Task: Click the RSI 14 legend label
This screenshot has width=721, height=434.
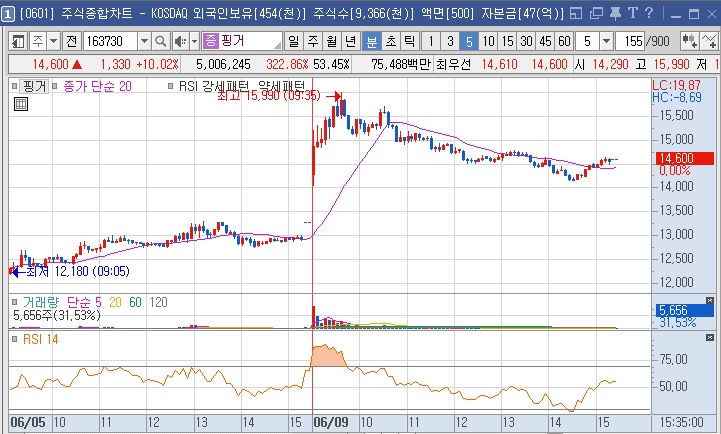Action: [40, 339]
